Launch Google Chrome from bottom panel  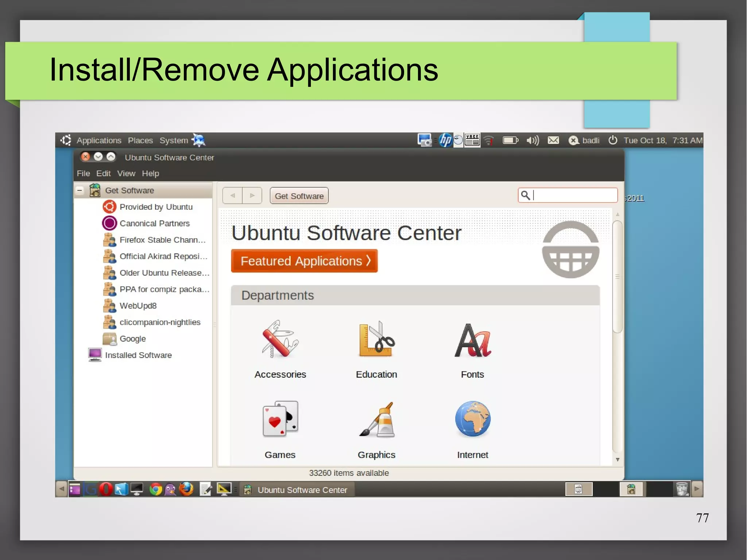click(x=156, y=489)
